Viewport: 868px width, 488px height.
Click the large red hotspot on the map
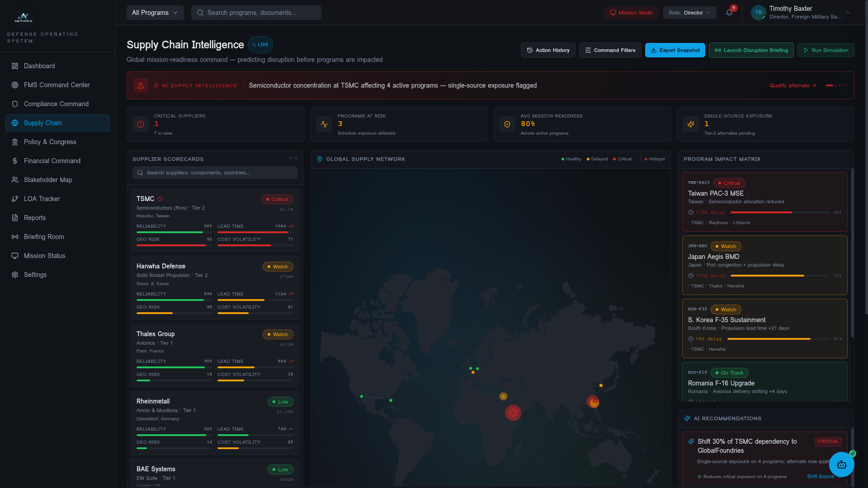point(513,413)
